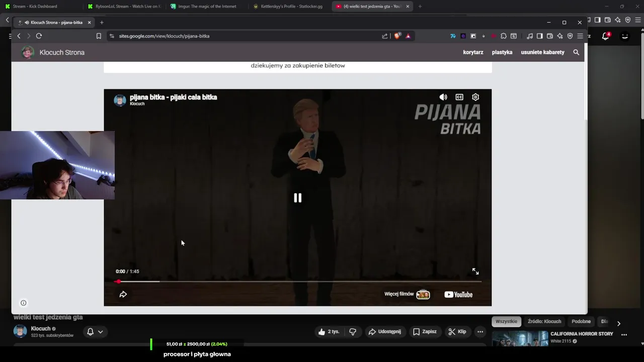Viewport: 644px width, 362px height.
Task: Open YouTube notifications bell with badge
Action: [x=606, y=36]
